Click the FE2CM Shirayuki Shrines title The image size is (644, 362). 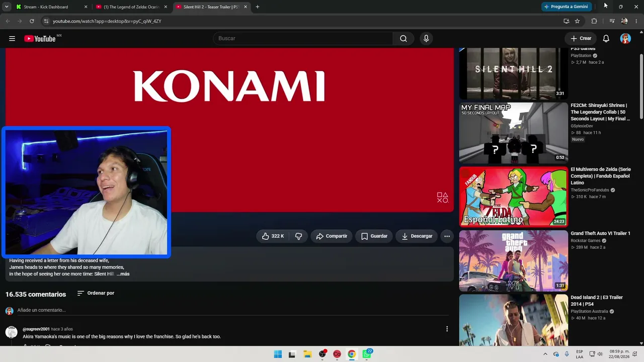600,112
